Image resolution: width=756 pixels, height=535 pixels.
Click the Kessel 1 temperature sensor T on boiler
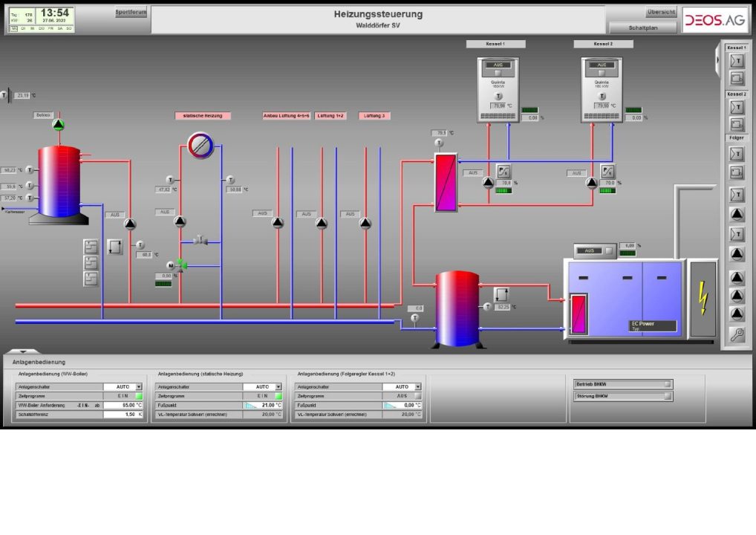point(498,96)
